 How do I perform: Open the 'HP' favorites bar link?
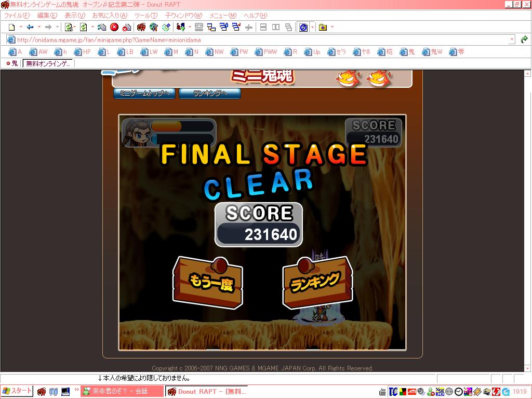[x=83, y=52]
